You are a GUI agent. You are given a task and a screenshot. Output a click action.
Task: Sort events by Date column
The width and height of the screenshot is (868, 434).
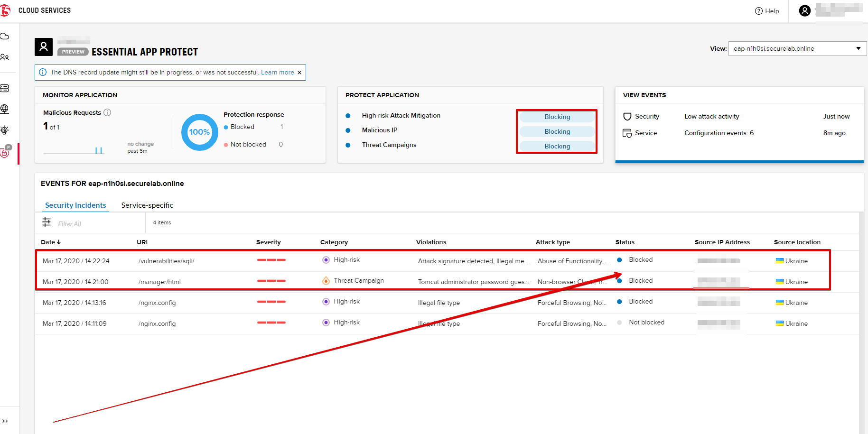click(x=50, y=242)
